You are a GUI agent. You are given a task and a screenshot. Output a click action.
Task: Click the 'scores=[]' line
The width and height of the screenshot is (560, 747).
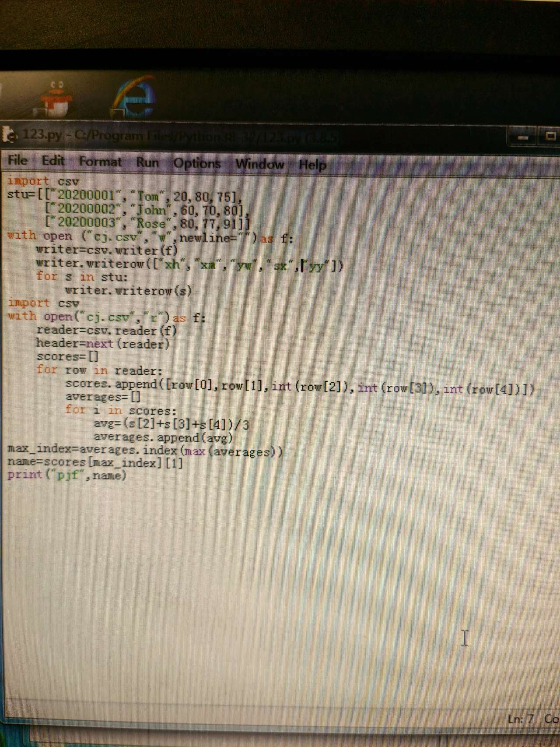tap(68, 356)
